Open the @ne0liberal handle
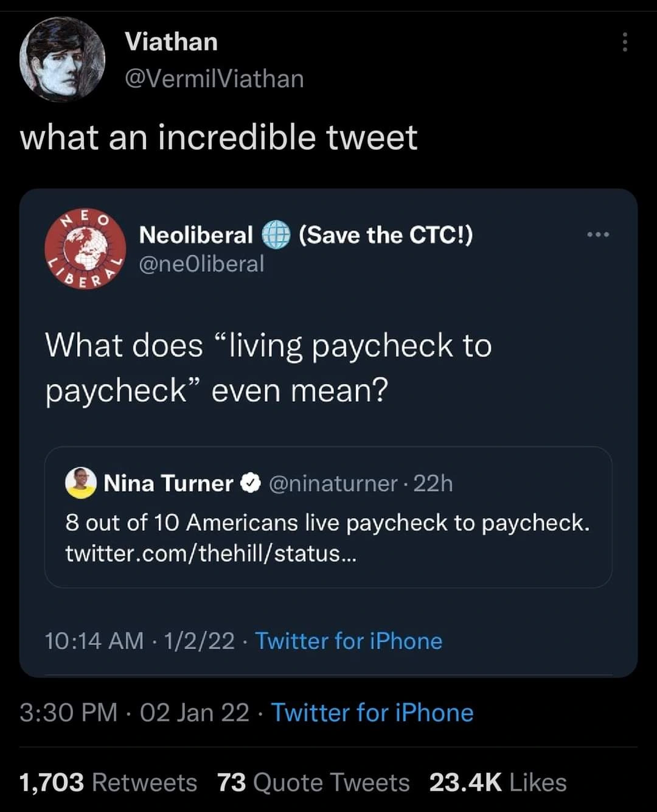Screen dimensions: 657x812 click(x=201, y=264)
